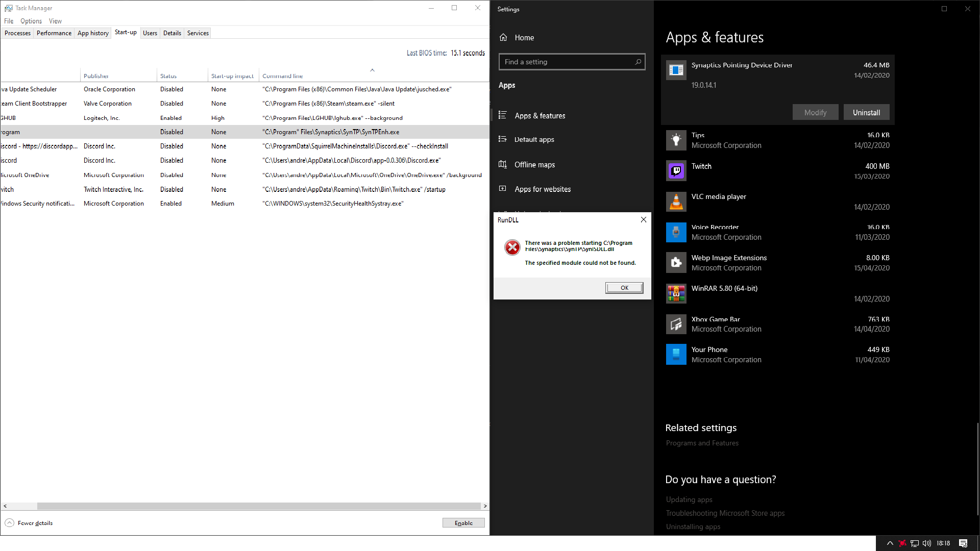Screen dimensions: 980x551
Task: Select the Discord SquirrelMachineInstalls start-up row
Action: (x=244, y=146)
